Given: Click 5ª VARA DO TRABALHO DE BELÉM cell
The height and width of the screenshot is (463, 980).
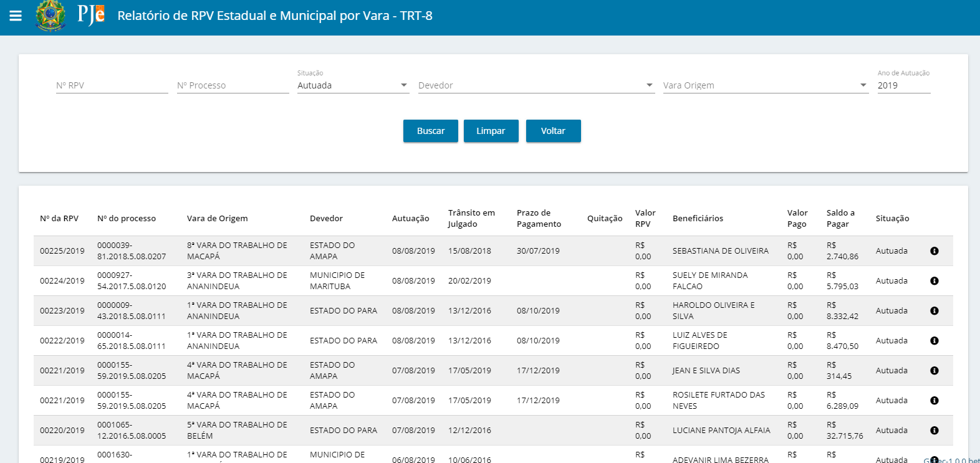Looking at the screenshot, I should (237, 431).
